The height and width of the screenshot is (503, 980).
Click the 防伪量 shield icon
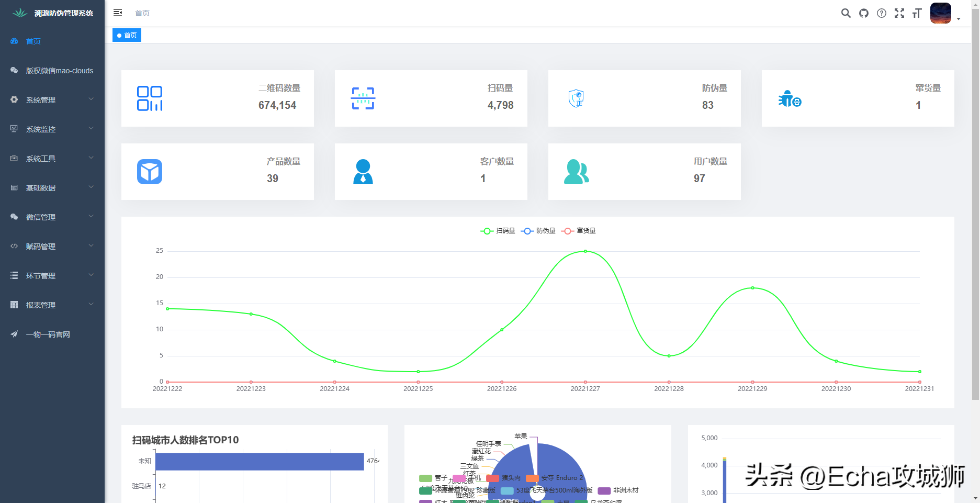tap(577, 98)
